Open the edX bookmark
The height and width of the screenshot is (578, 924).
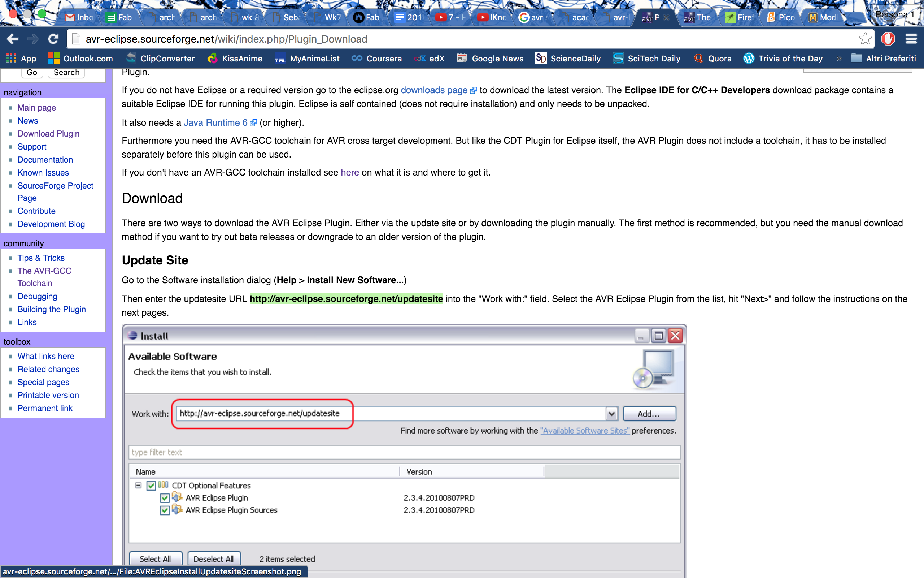coord(429,59)
